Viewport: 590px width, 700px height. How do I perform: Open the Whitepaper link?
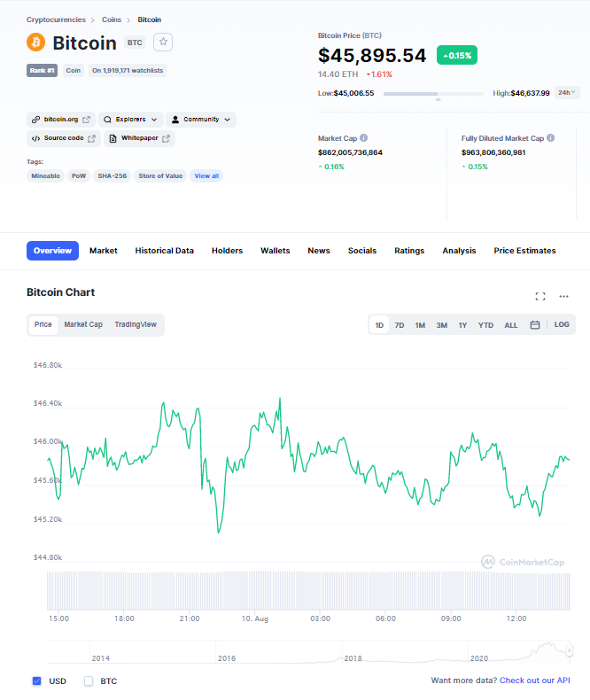(140, 138)
